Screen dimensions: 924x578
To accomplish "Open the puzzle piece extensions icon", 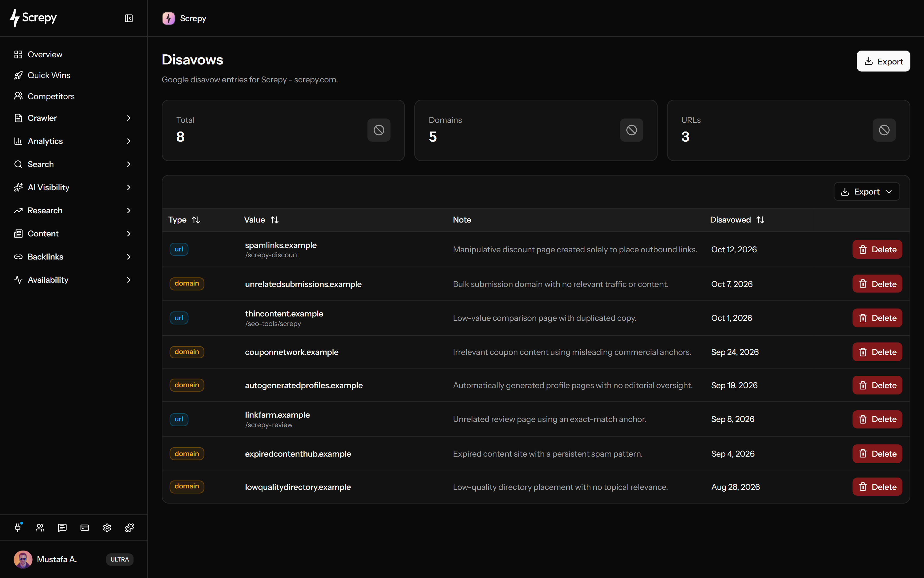I will pyautogui.click(x=129, y=527).
